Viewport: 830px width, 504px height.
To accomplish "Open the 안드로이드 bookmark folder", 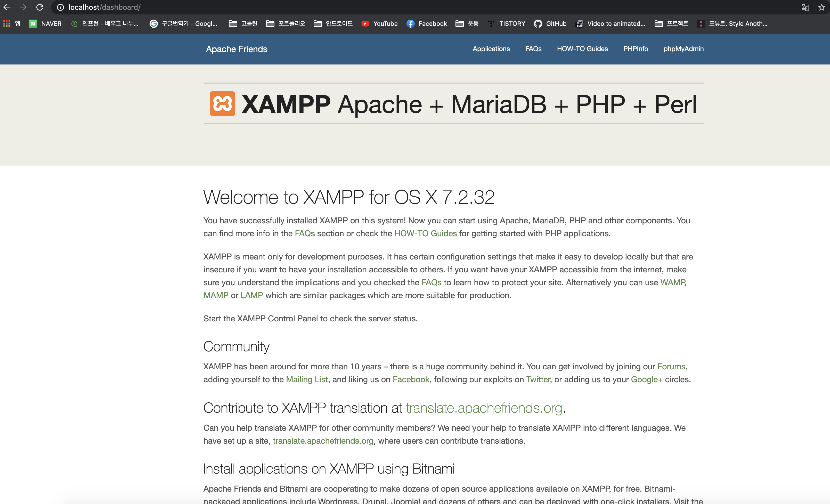I will (333, 23).
